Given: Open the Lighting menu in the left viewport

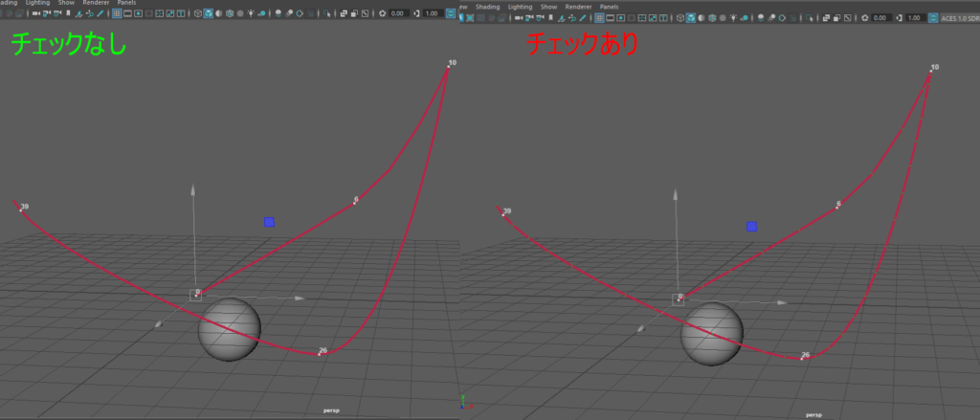Looking at the screenshot, I should (x=38, y=5).
